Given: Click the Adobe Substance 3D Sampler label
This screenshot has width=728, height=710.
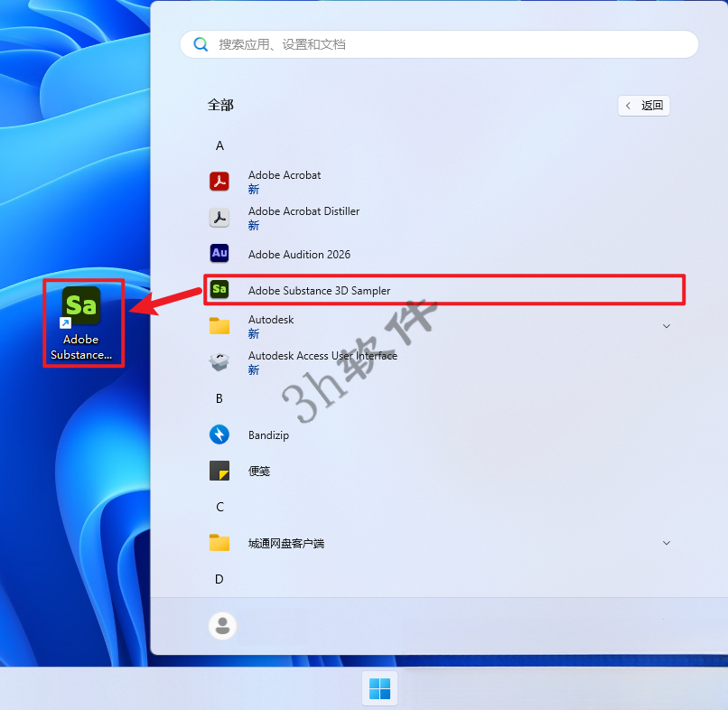Looking at the screenshot, I should pos(320,291).
